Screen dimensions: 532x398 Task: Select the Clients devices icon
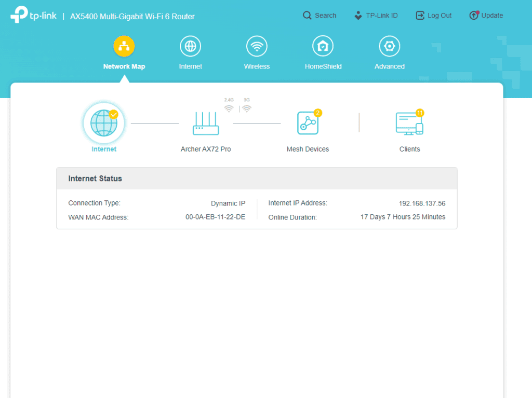pyautogui.click(x=409, y=123)
